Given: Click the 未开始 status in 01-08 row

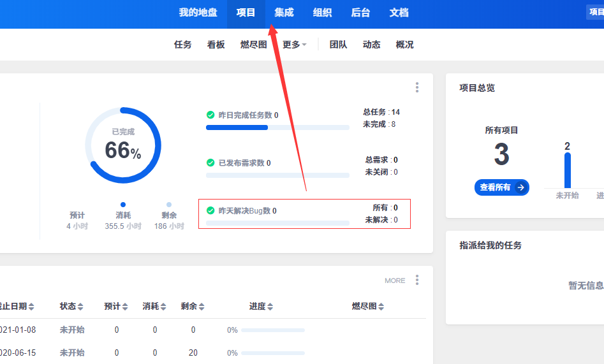Looking at the screenshot, I should coord(72,330).
